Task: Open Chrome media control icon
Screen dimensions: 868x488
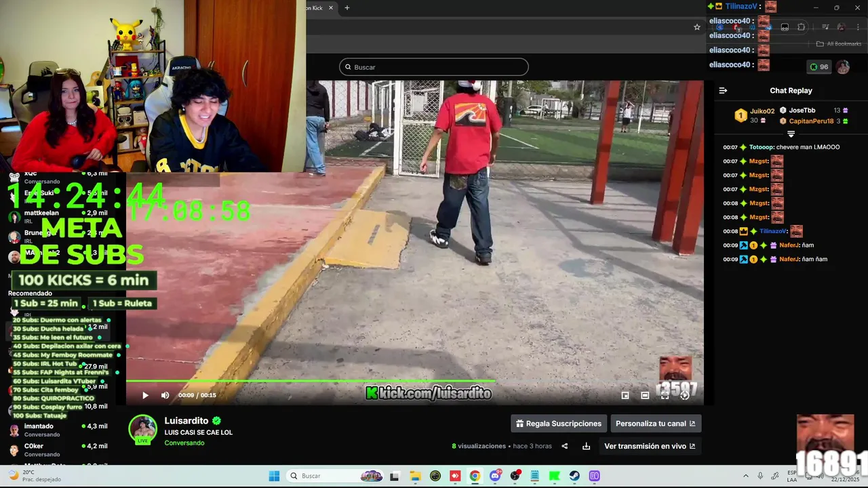Action: coord(825,27)
